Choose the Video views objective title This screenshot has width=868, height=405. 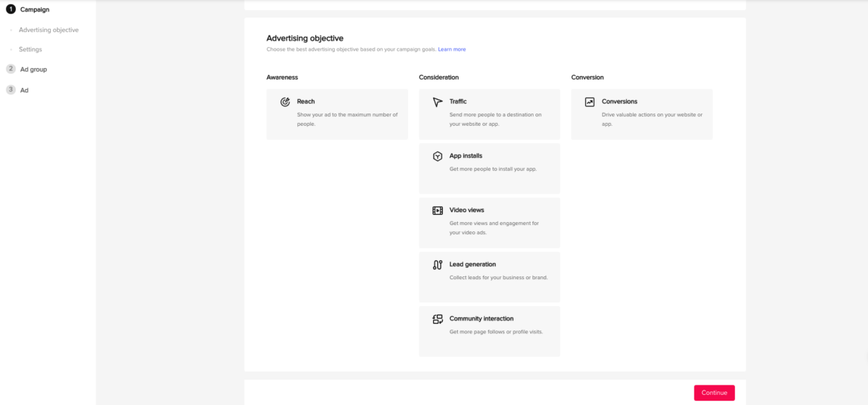point(467,210)
